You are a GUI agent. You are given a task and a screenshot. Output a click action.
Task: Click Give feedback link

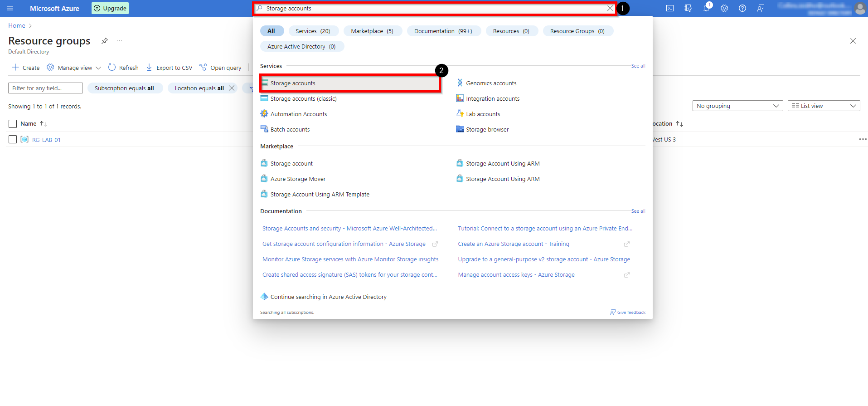click(628, 312)
